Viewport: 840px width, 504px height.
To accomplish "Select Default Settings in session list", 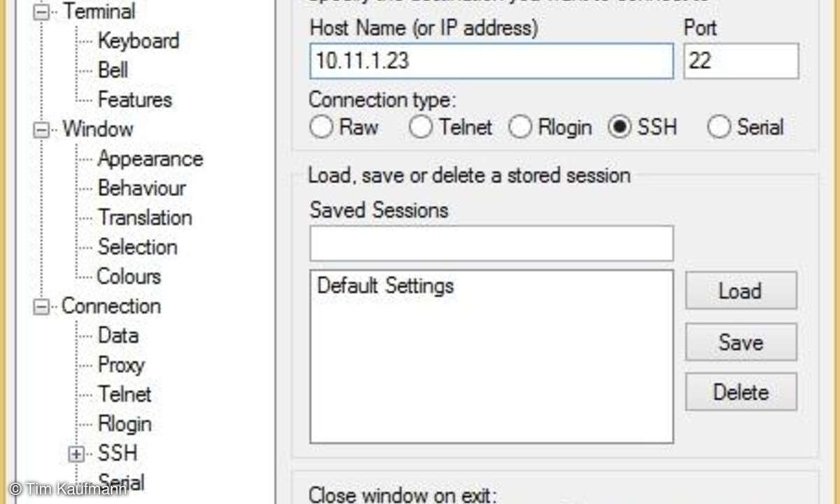I will pyautogui.click(x=385, y=286).
